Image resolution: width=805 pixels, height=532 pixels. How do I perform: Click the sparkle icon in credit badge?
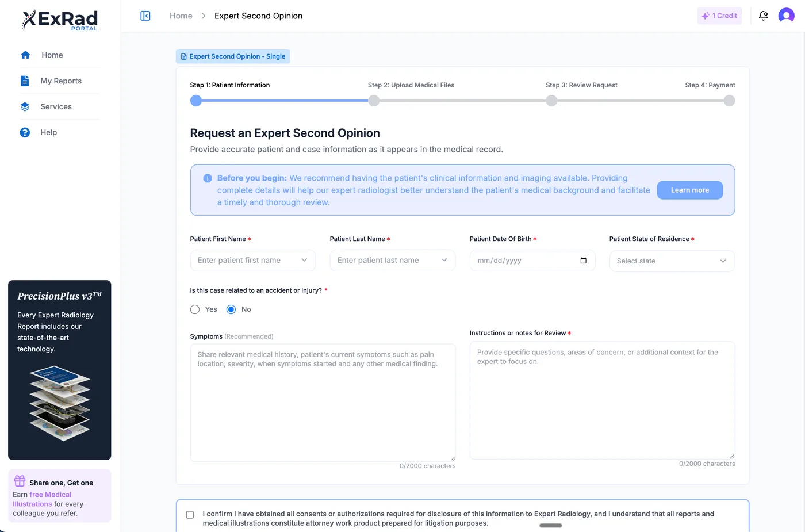click(706, 16)
